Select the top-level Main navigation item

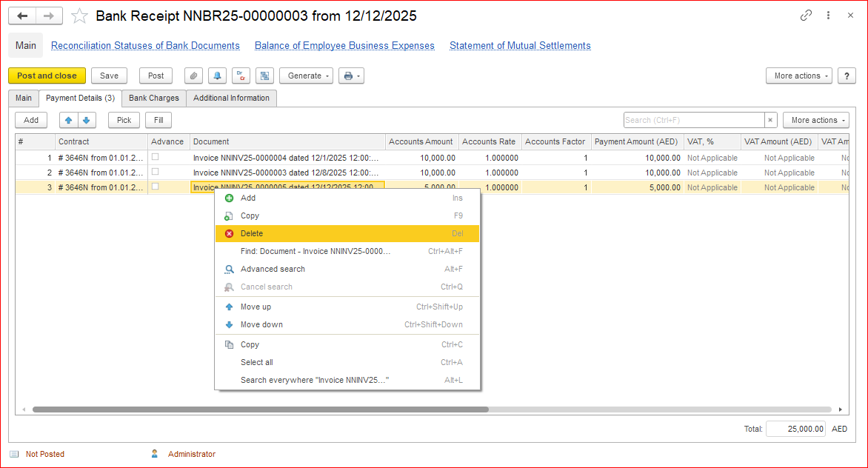click(x=25, y=45)
